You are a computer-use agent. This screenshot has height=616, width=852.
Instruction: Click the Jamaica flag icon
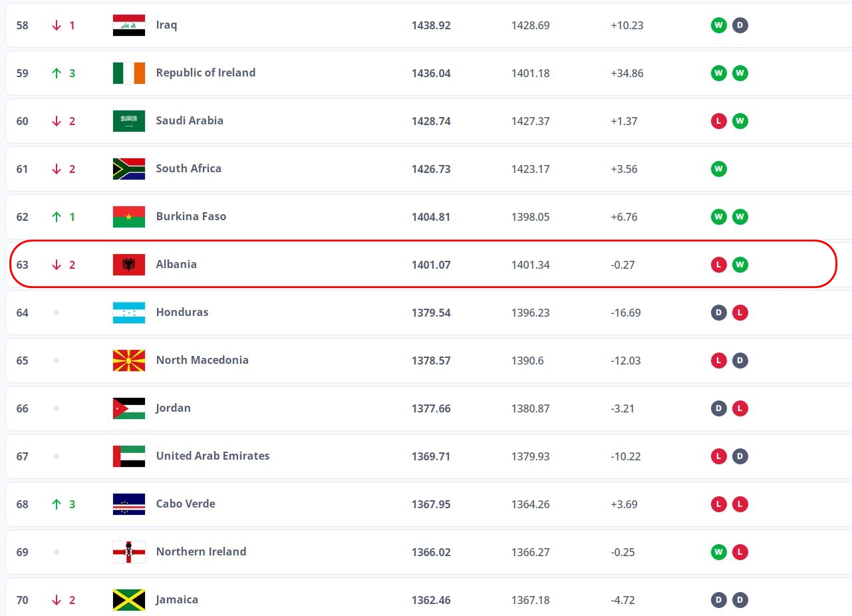tap(129, 600)
